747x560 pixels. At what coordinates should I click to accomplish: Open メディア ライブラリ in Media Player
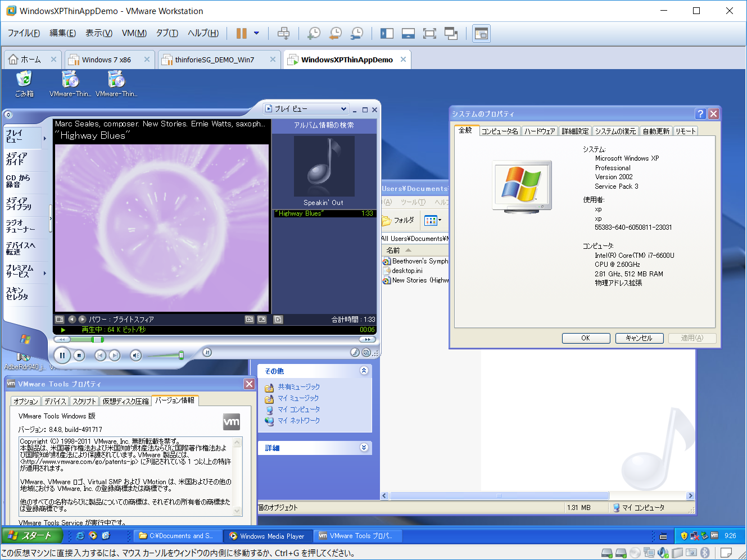19,203
